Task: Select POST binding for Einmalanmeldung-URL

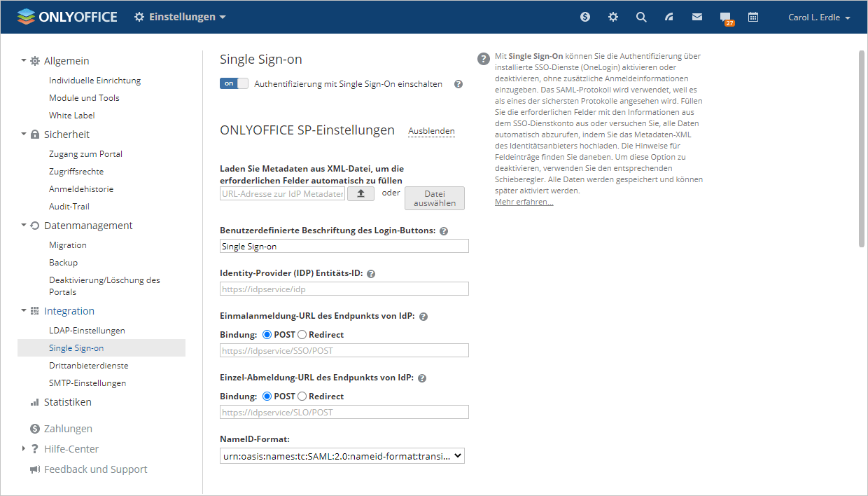Action: click(267, 335)
